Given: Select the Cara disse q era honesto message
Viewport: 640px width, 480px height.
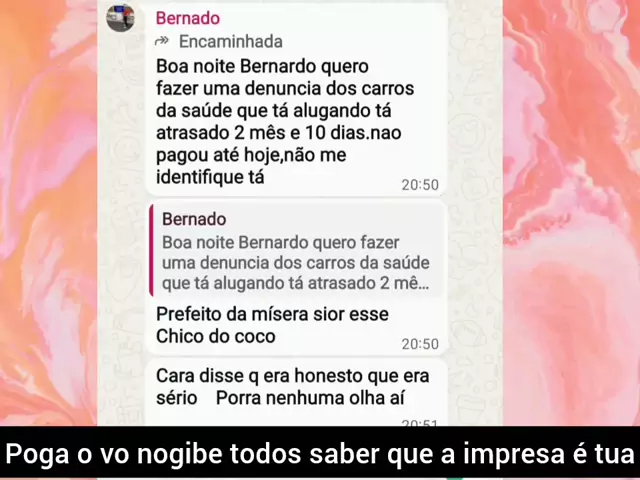Looking at the screenshot, I should [x=292, y=387].
